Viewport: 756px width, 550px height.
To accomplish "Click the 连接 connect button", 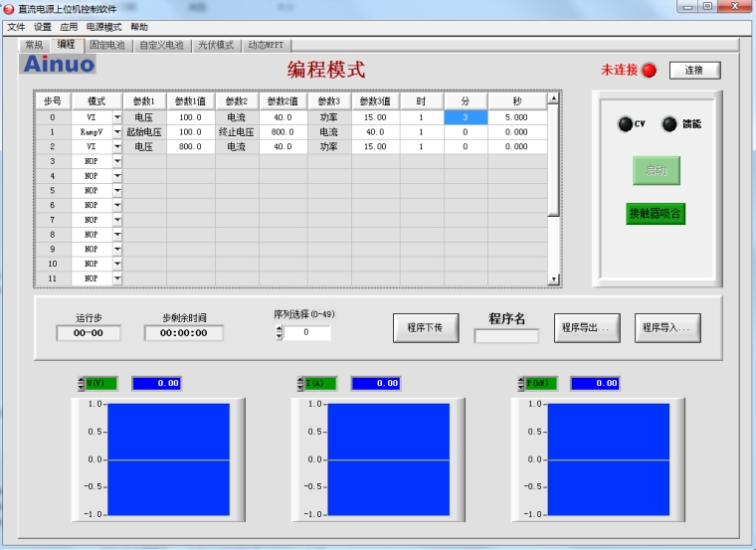I will [x=693, y=71].
